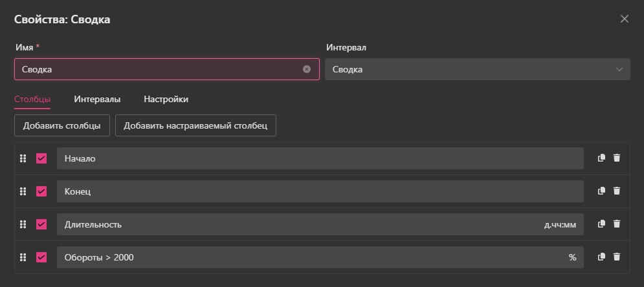644x287 pixels.
Task: Open the Настройки tab
Action: 166,100
